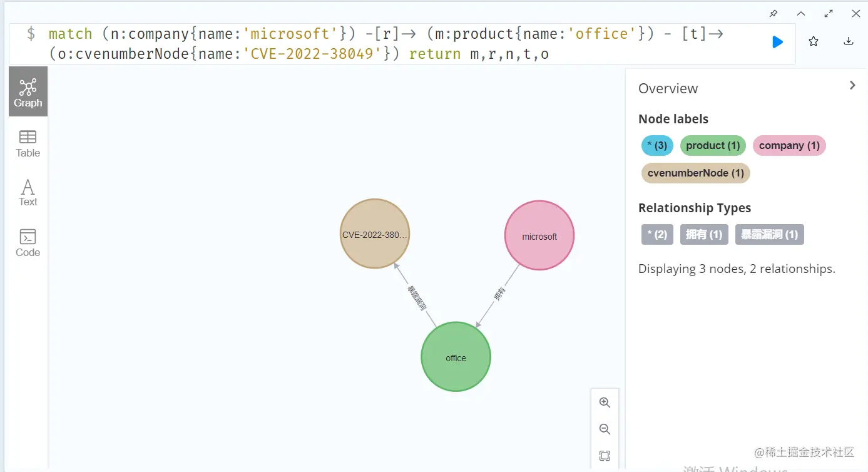The height and width of the screenshot is (472, 868).
Task: Select the * (2) relationship chip
Action: pos(657,235)
